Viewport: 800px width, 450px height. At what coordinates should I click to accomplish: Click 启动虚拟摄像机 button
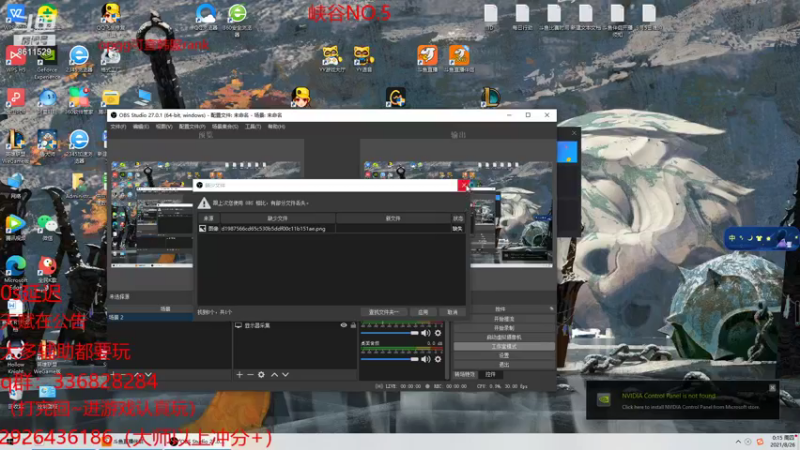[x=504, y=337]
